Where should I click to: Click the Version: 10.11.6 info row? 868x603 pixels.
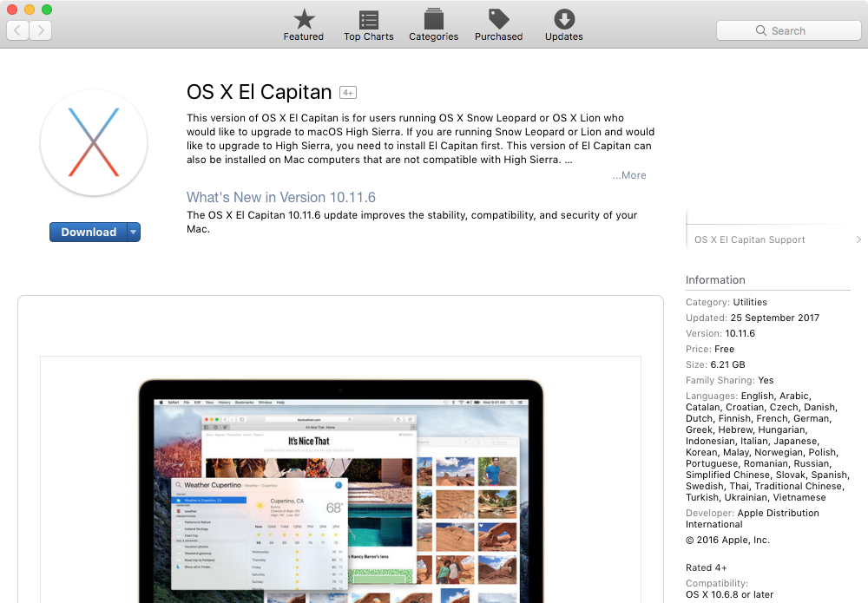pyautogui.click(x=720, y=333)
